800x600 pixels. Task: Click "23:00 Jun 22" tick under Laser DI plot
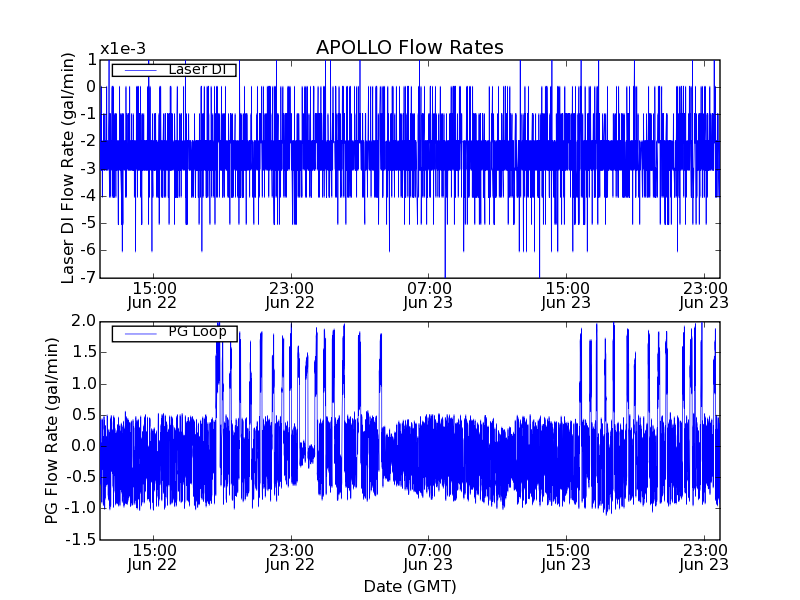[x=290, y=295]
